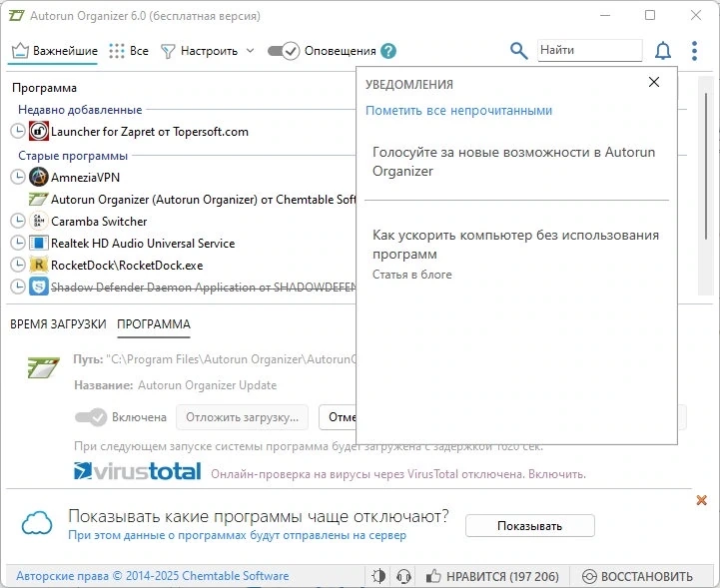
Task: Open the three-dot main menu
Action: click(694, 51)
